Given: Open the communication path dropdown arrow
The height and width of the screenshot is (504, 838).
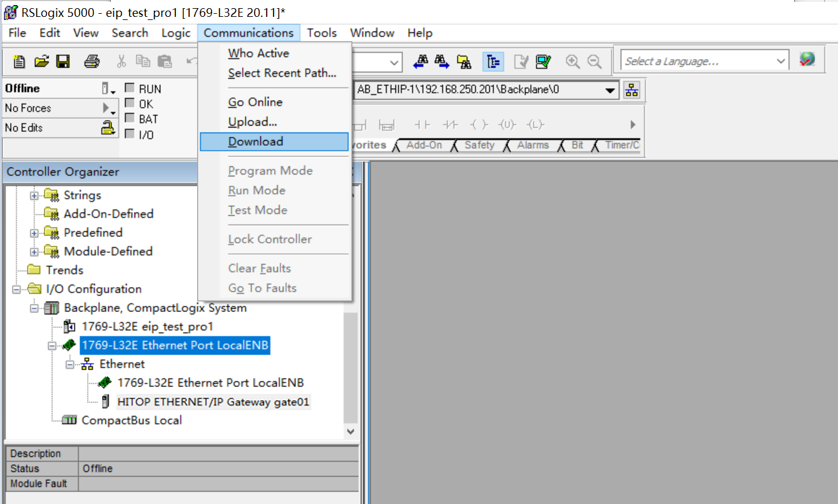Looking at the screenshot, I should [610, 90].
